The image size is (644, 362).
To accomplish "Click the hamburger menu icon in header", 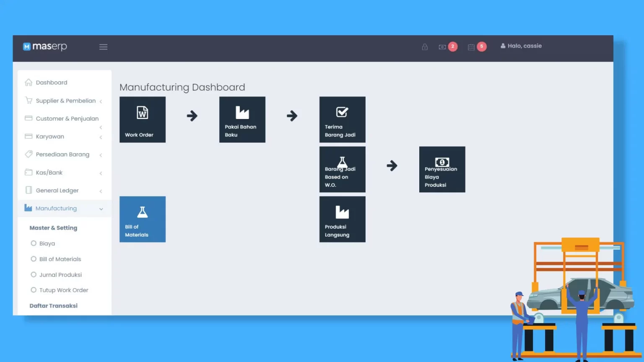I will [103, 47].
